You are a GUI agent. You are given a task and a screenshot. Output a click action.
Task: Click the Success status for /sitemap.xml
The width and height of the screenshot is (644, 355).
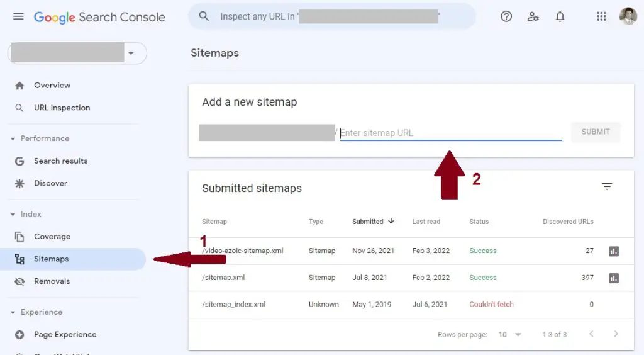click(482, 278)
